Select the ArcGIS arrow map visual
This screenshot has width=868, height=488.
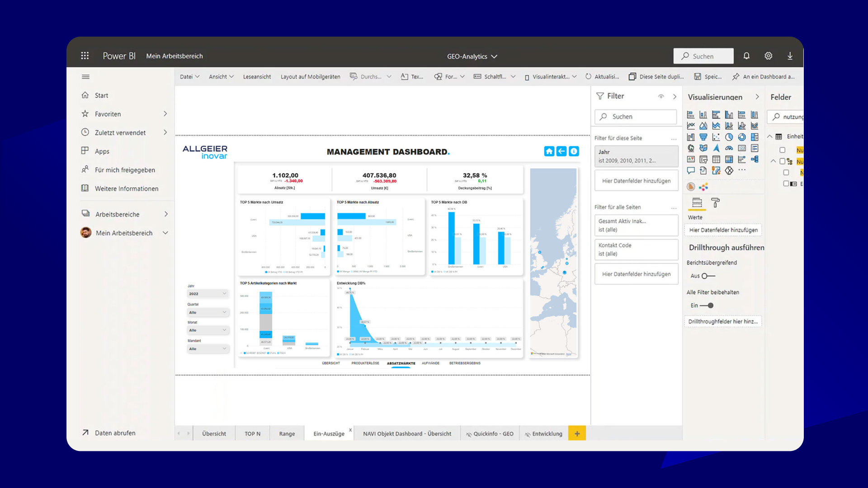(716, 148)
